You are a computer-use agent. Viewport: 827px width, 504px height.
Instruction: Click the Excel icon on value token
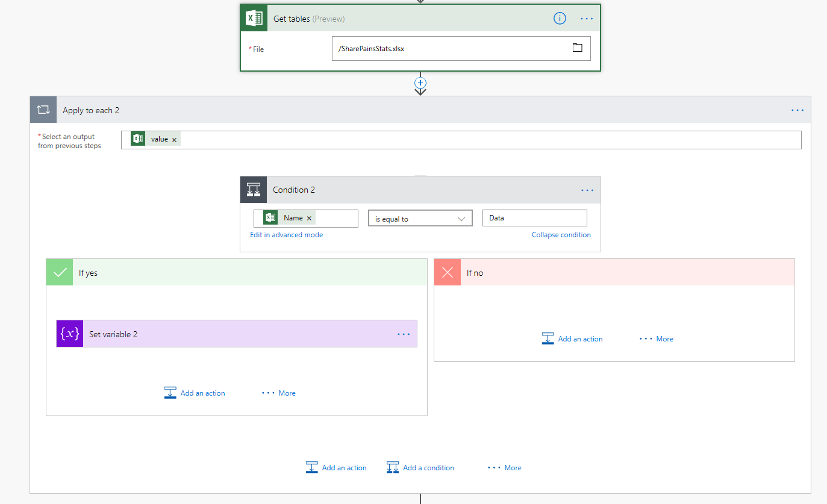click(x=138, y=139)
